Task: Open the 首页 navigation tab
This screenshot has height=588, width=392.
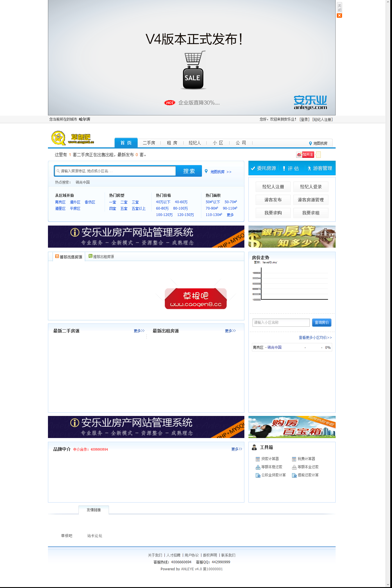Action: tap(126, 143)
